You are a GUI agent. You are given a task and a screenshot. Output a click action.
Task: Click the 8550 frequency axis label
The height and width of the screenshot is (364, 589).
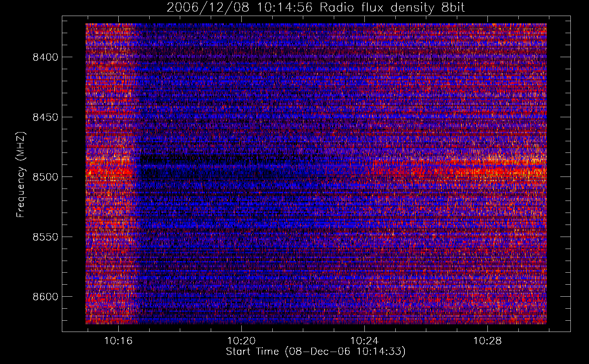click(x=46, y=237)
